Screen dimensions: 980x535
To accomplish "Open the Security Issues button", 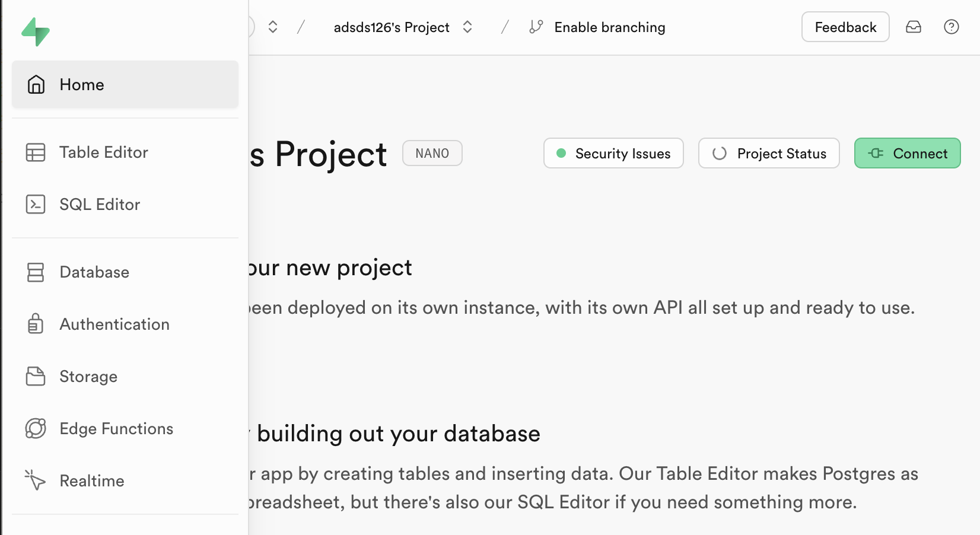I will click(613, 153).
